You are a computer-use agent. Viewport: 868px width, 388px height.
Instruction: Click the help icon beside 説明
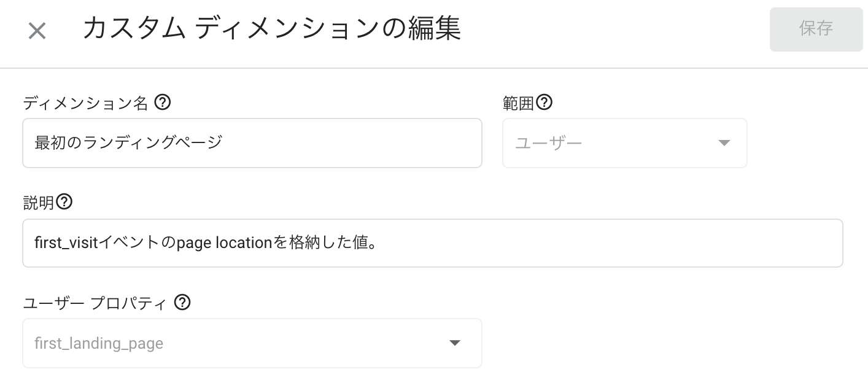(x=64, y=202)
